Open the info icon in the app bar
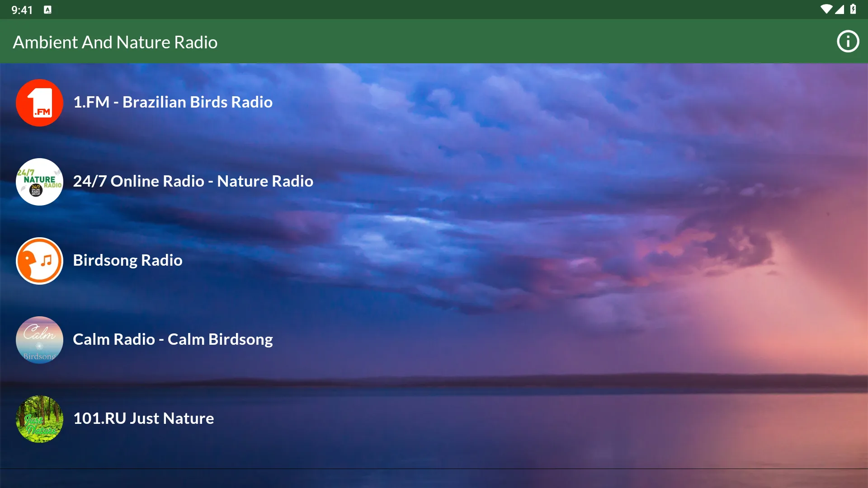The width and height of the screenshot is (868, 488). (848, 42)
